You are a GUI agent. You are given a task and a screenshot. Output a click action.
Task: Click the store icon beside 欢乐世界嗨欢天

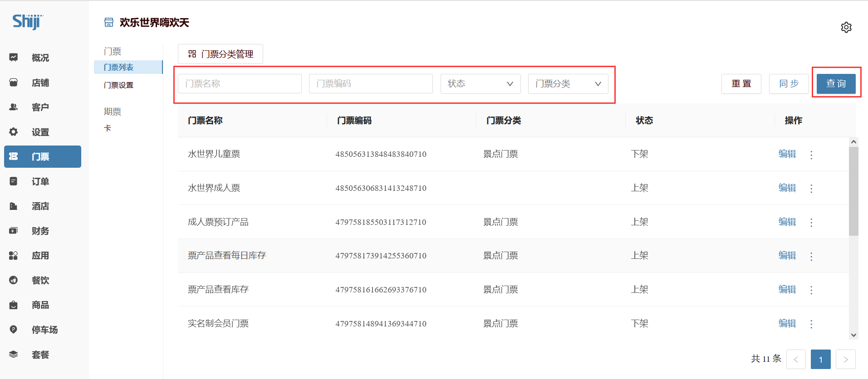click(x=109, y=22)
